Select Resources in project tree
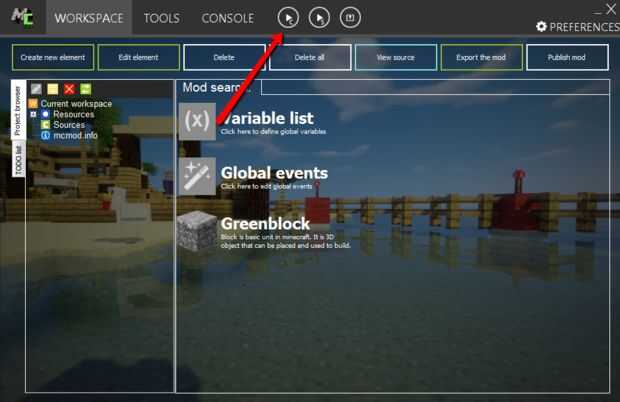 tap(74, 114)
